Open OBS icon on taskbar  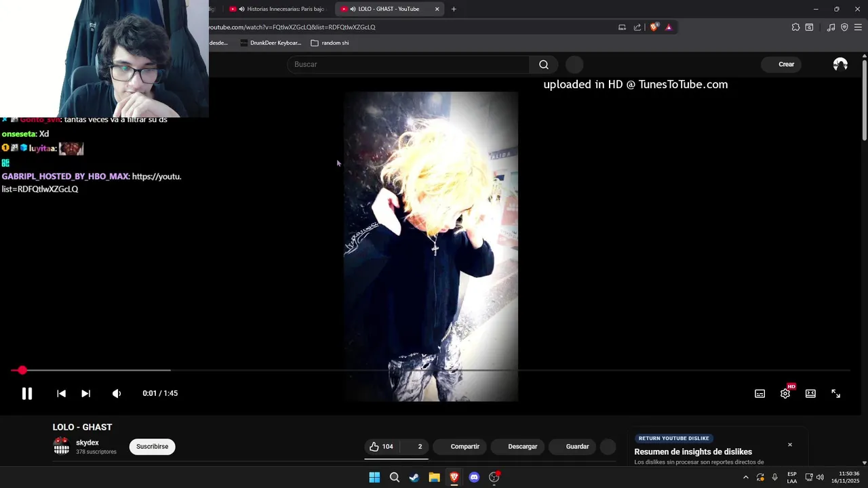pyautogui.click(x=494, y=477)
